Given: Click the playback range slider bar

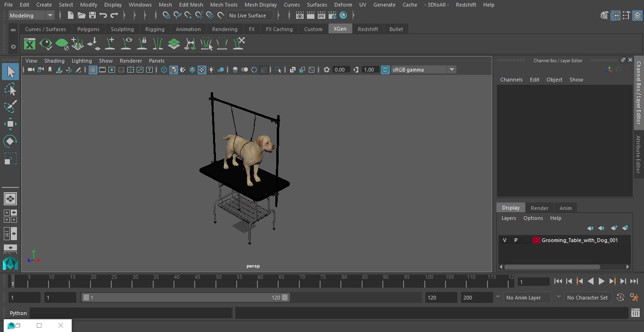Looking at the screenshot, I should [185, 298].
